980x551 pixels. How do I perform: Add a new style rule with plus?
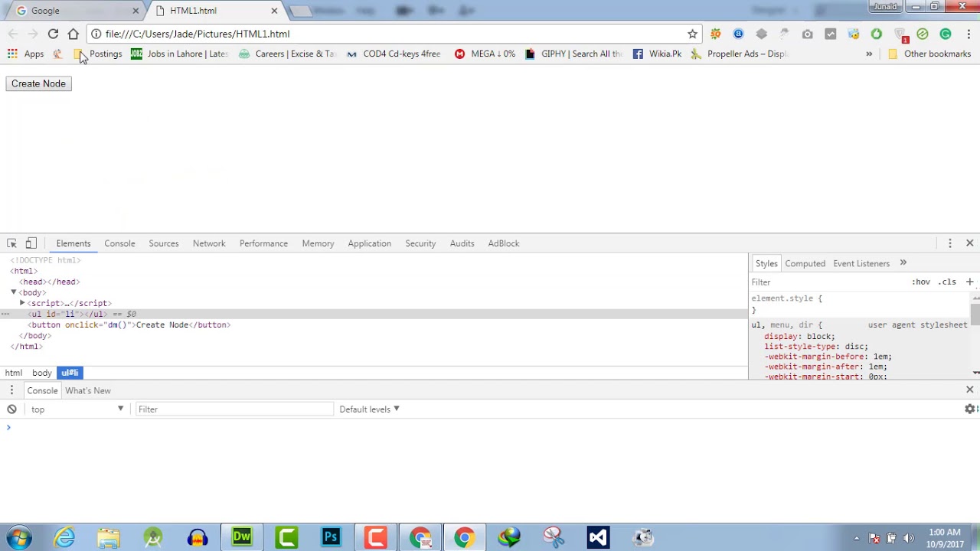tap(969, 282)
